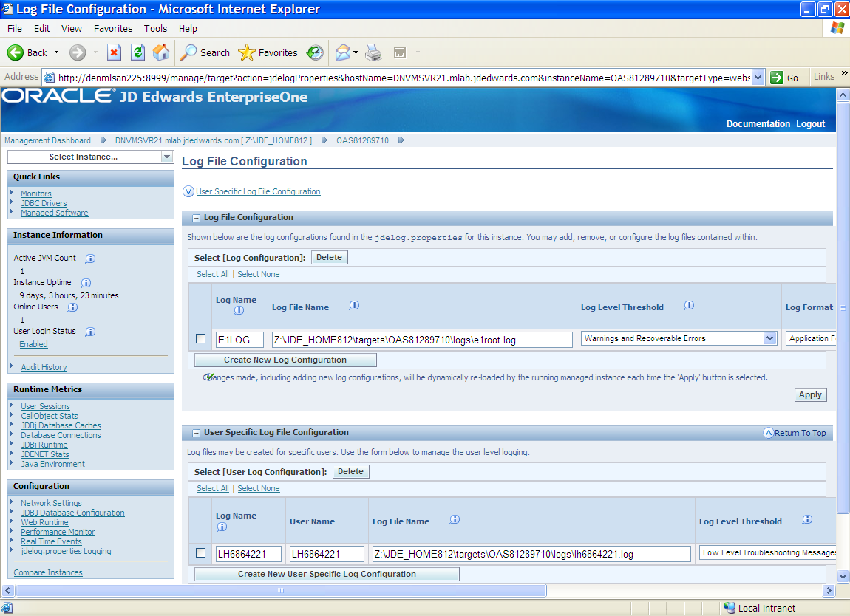Click the Forward navigation arrow icon

click(x=78, y=52)
